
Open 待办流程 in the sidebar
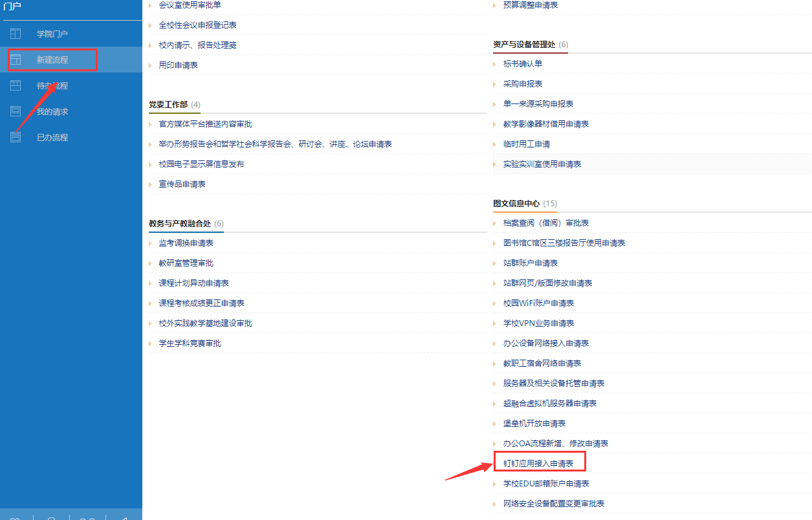[x=52, y=85]
